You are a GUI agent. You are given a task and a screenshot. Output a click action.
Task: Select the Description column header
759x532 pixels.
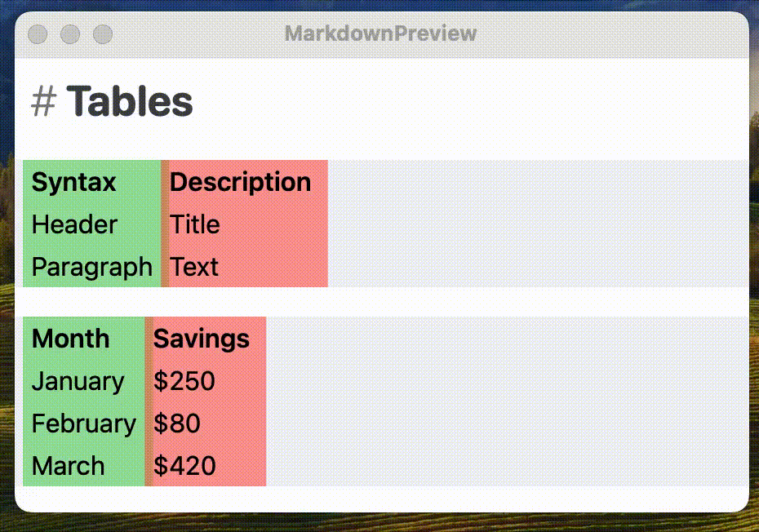239,182
